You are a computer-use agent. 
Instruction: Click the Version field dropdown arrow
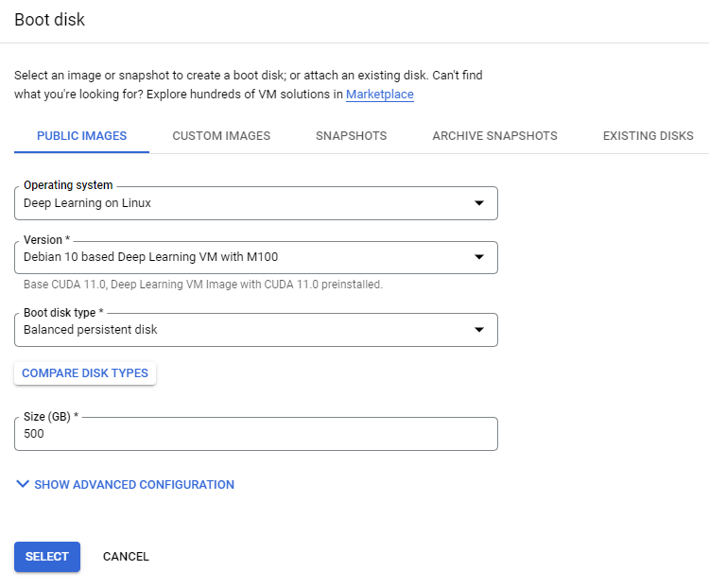coord(478,257)
